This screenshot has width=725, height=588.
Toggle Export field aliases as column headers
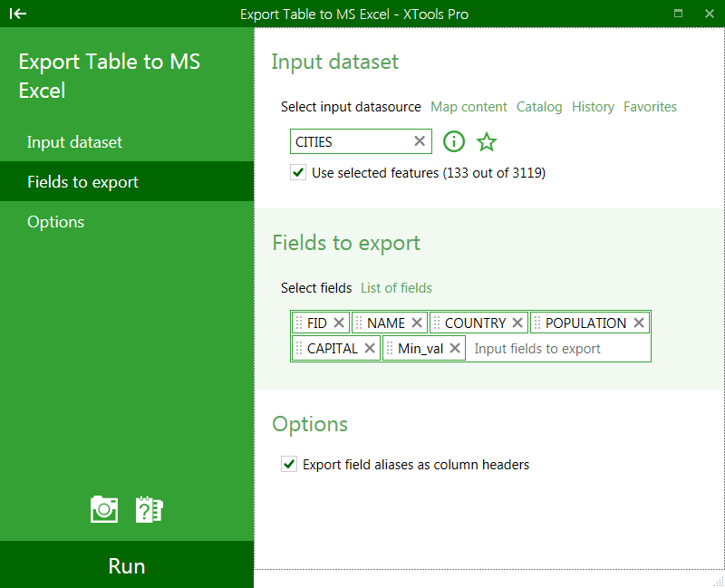pyautogui.click(x=289, y=464)
